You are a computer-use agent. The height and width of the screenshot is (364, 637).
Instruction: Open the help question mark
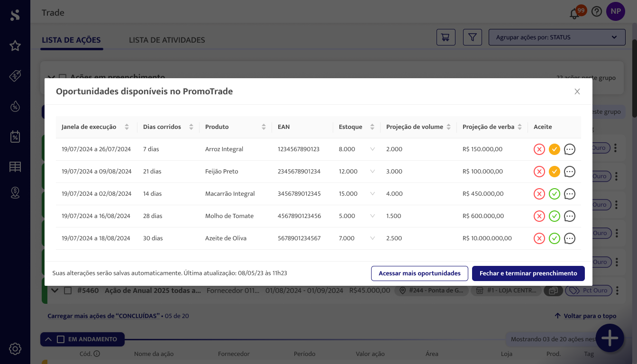pos(597,12)
